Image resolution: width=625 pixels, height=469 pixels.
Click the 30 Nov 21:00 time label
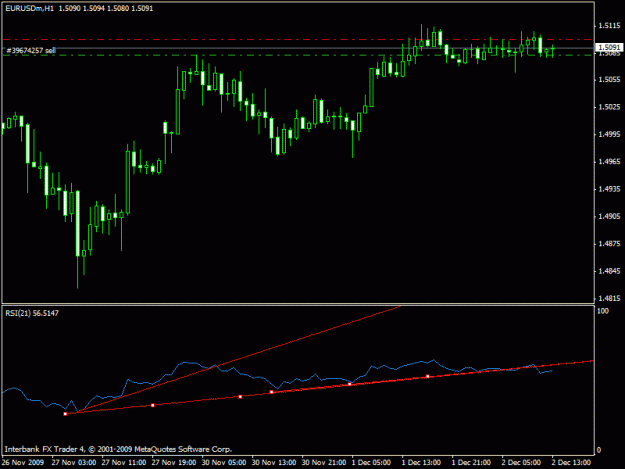tap(324, 462)
